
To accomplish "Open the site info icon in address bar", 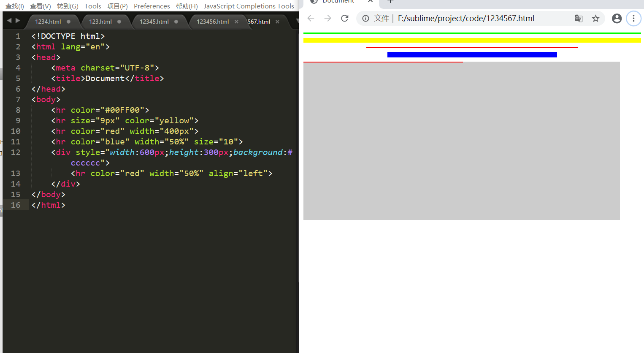I will 365,18.
